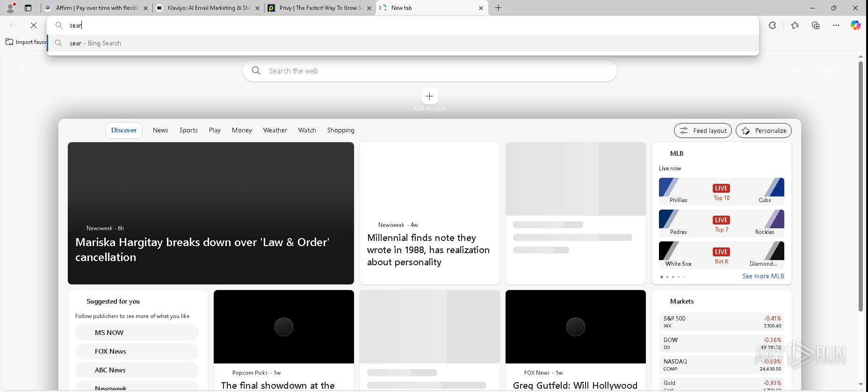Play the FOX News Gutfeld video thumbnail

(x=576, y=327)
